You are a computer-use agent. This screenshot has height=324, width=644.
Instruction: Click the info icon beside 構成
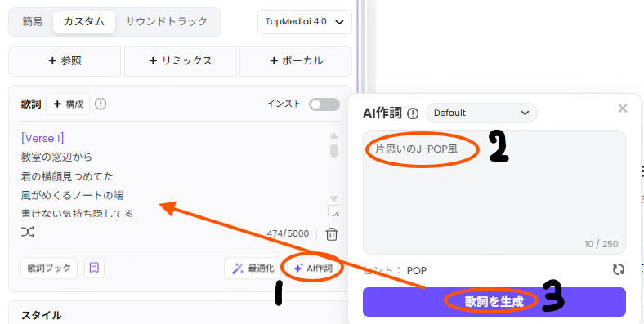click(101, 104)
